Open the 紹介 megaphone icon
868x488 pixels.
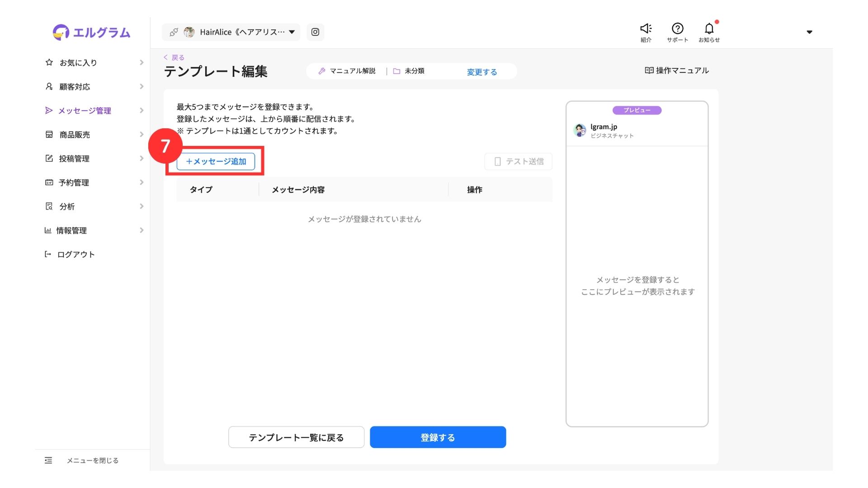point(646,29)
